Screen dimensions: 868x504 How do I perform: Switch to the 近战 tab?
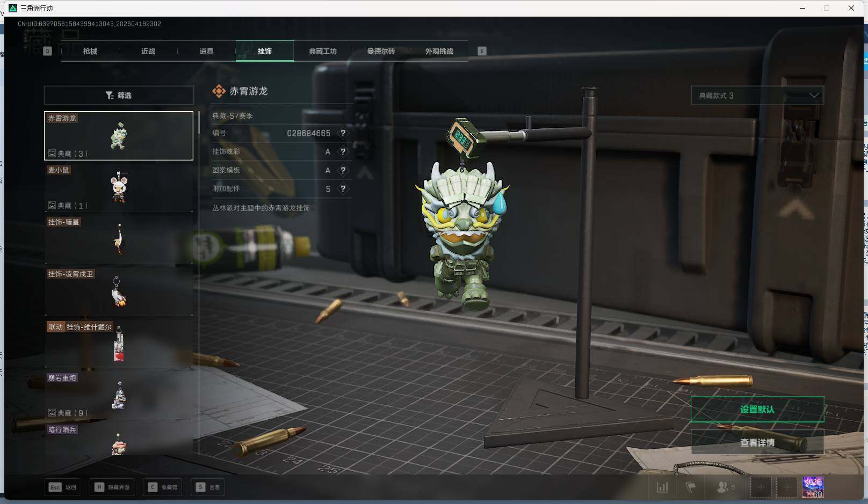click(x=148, y=51)
